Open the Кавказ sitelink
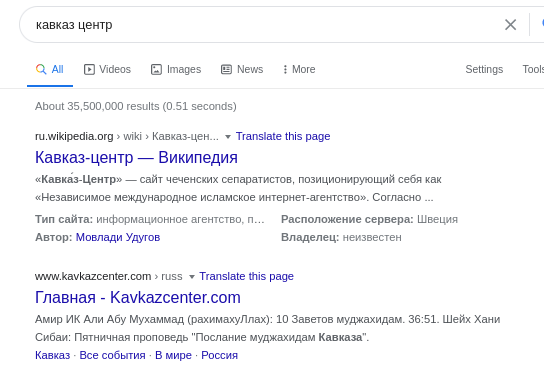Viewport: 544px width, 380px height. [52, 355]
